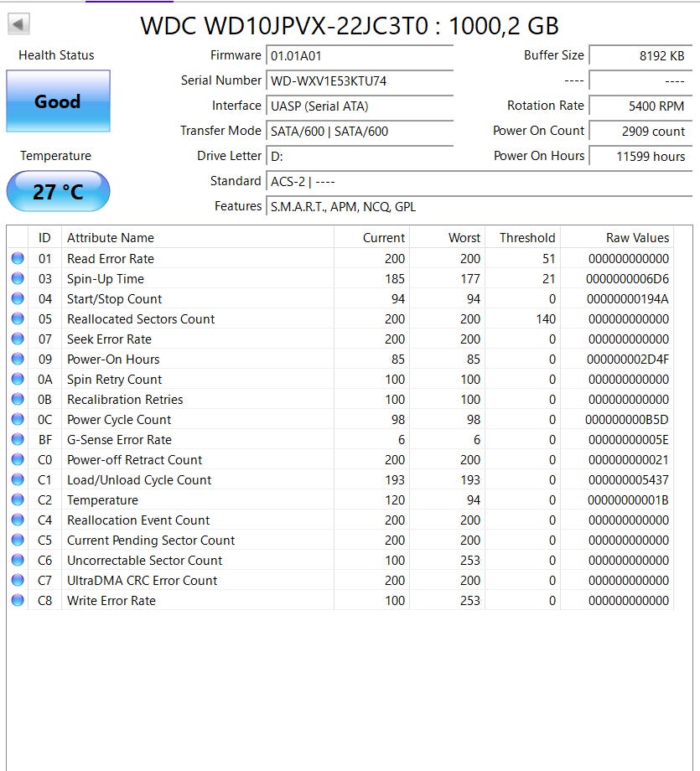The width and height of the screenshot is (700, 771).
Task: Click the Threshold column header
Action: click(523, 237)
